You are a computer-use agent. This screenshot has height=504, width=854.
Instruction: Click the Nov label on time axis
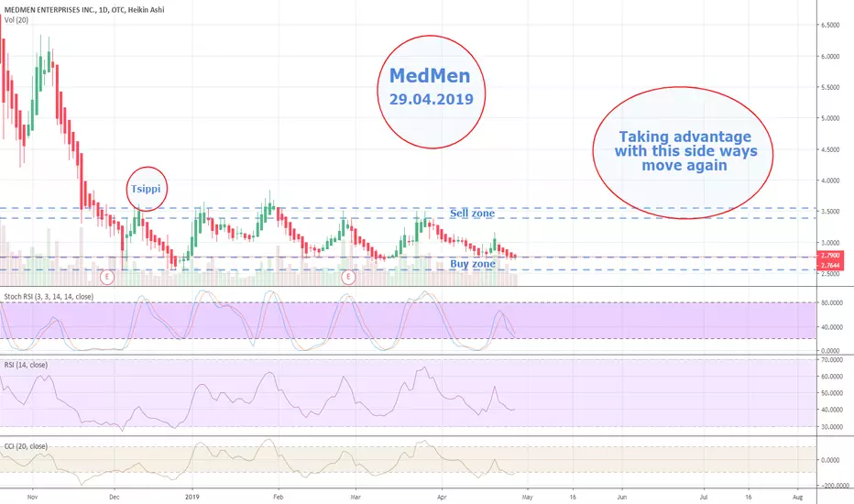pyautogui.click(x=32, y=497)
